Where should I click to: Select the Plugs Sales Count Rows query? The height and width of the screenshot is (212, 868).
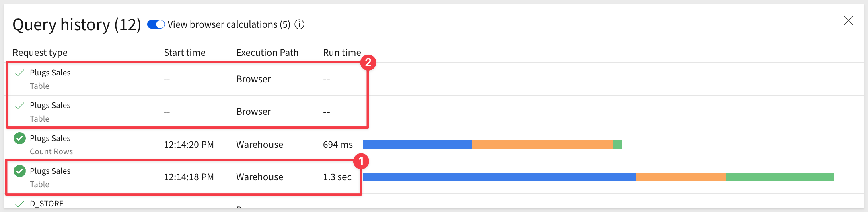tap(51, 145)
